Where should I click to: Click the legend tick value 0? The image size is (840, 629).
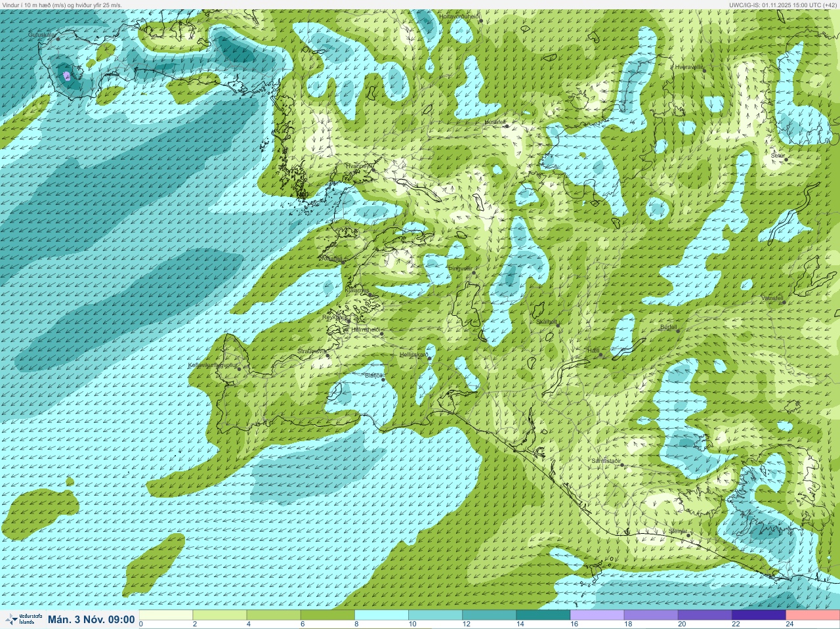[141, 624]
